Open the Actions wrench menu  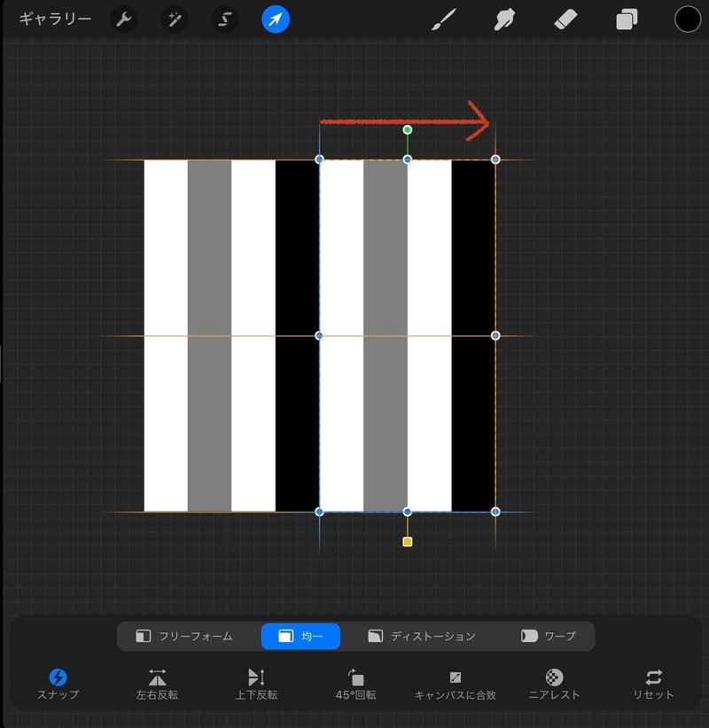[x=124, y=20]
